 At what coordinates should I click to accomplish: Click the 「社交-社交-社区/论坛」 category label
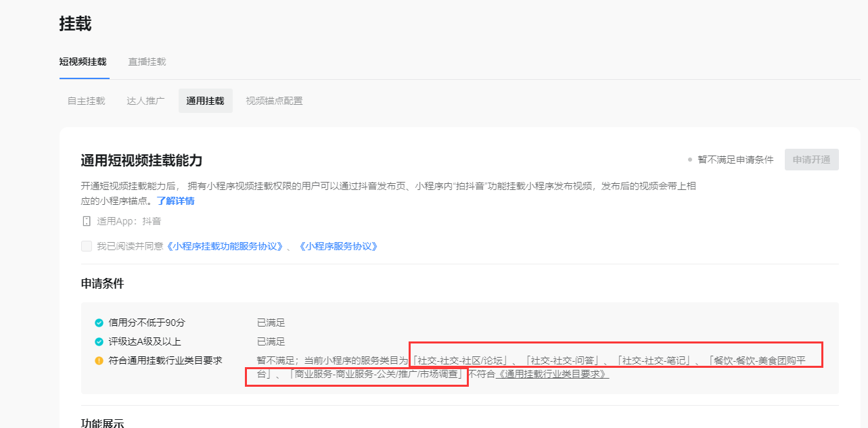tap(461, 360)
